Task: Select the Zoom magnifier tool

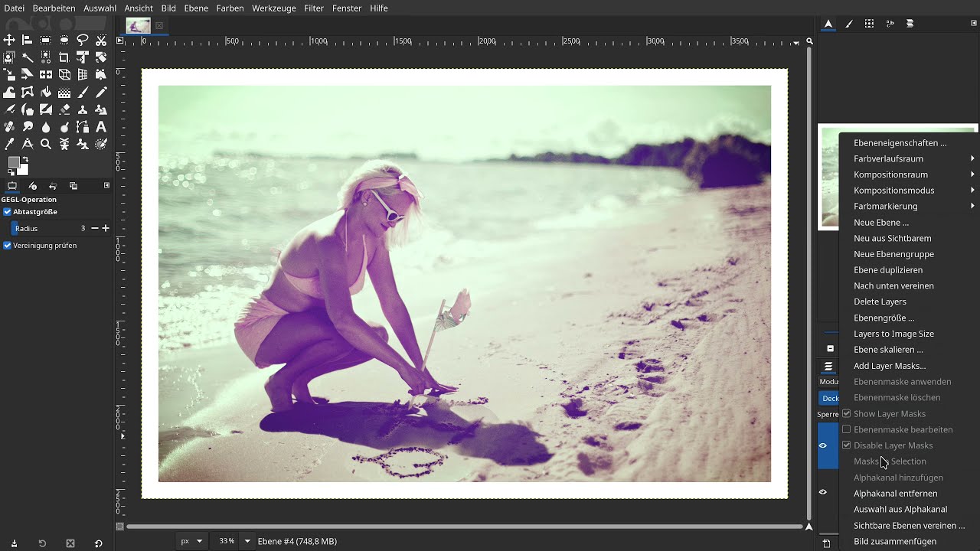Action: pos(46,144)
